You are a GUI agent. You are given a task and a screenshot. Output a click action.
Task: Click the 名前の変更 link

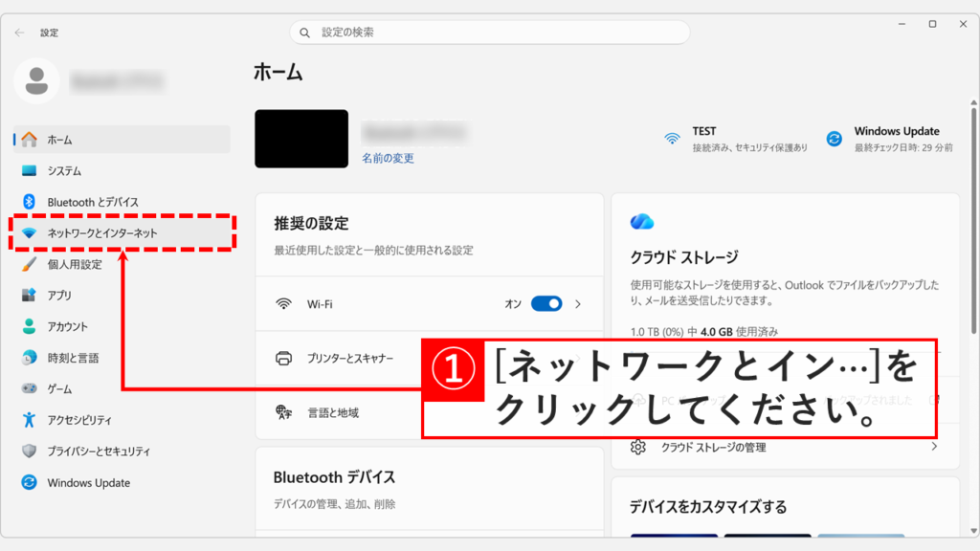pyautogui.click(x=388, y=158)
